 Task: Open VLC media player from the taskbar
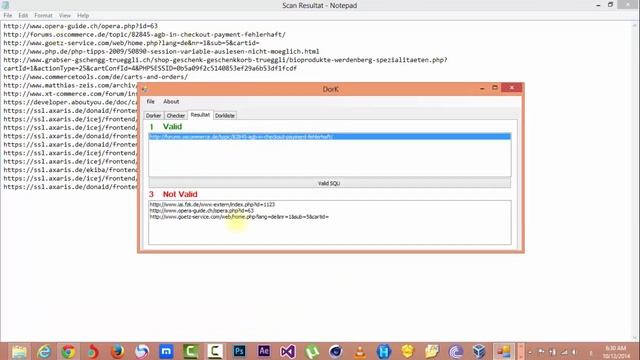[x=360, y=351]
